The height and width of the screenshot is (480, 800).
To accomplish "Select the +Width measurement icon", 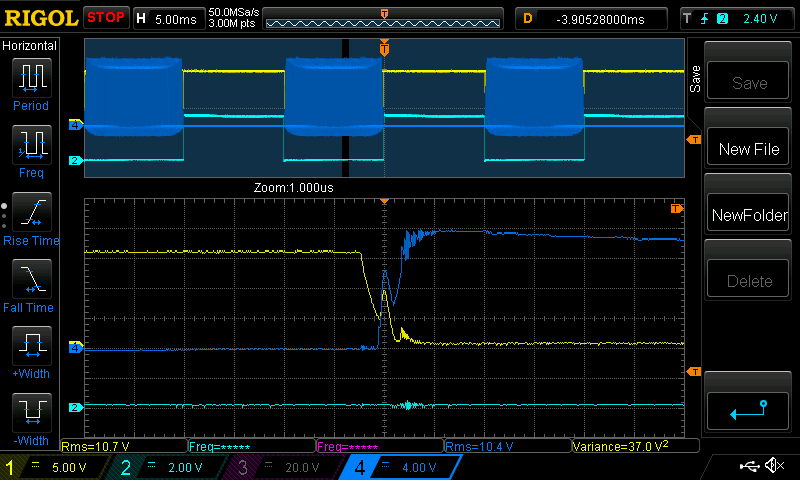I will coord(31,346).
